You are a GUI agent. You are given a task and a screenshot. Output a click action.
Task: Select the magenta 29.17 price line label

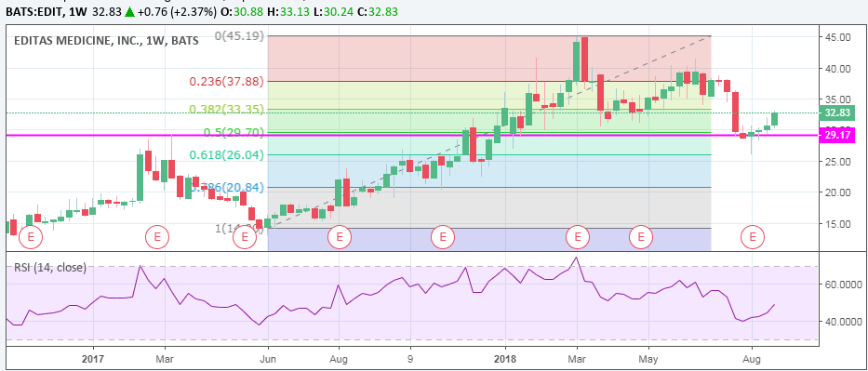[x=838, y=135]
